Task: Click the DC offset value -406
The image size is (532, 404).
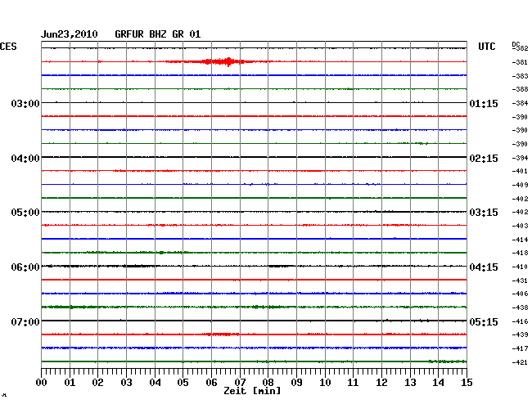Action: [520, 294]
